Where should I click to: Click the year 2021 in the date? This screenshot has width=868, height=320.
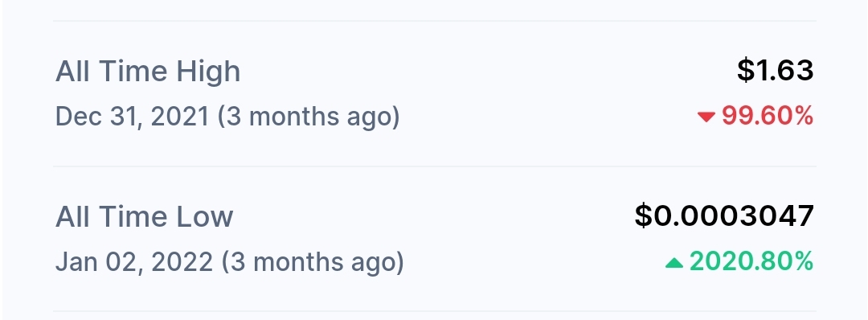(181, 117)
